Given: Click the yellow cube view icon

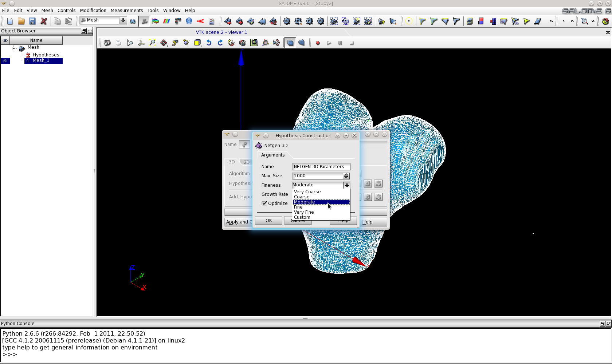Looking at the screenshot, I should tap(197, 43).
